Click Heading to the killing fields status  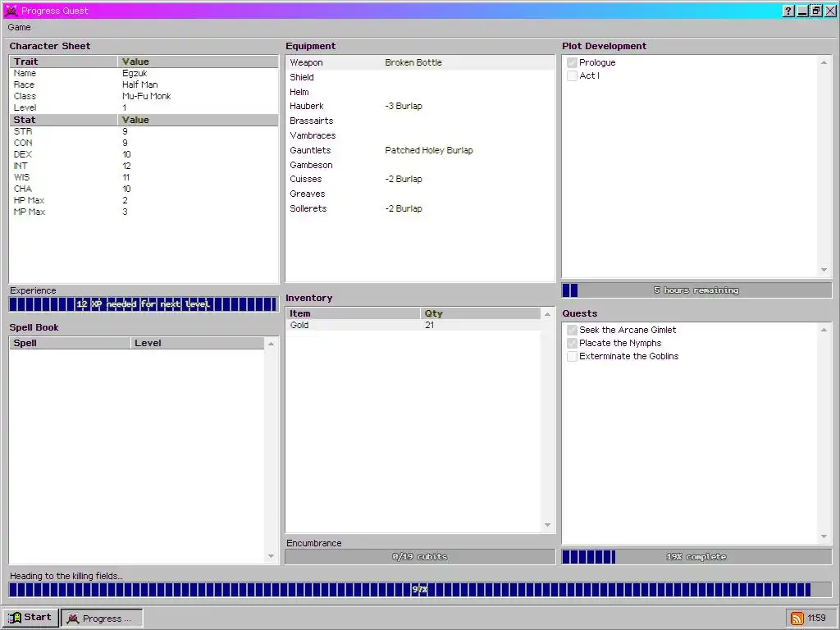(x=66, y=576)
